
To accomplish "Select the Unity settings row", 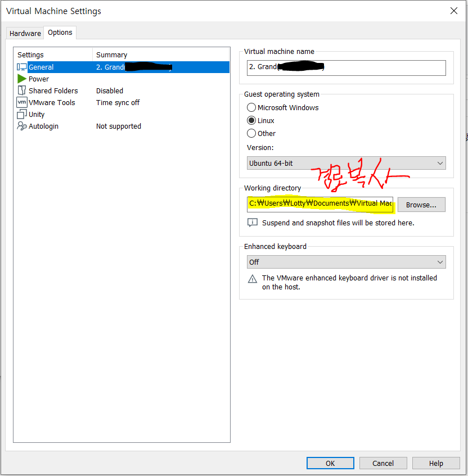I will pos(123,115).
